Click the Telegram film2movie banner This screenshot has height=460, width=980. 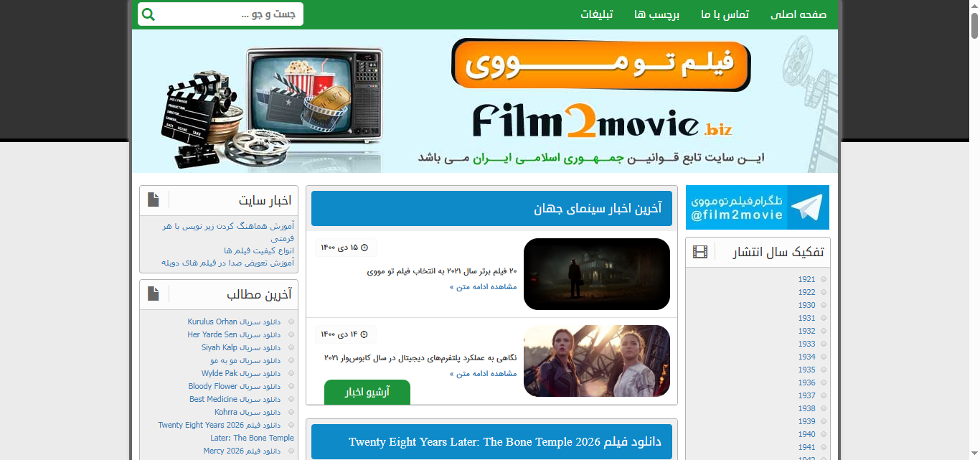pyautogui.click(x=757, y=207)
